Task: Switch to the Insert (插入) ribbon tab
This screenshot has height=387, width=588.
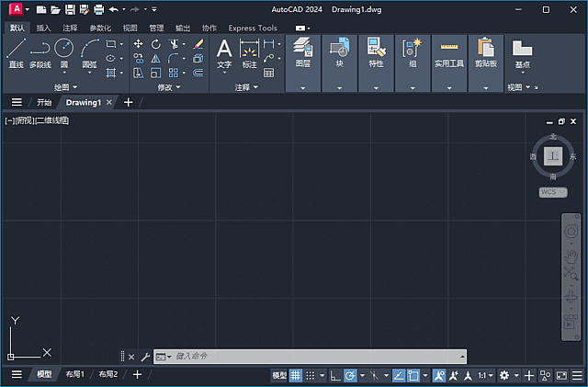Action: click(43, 28)
